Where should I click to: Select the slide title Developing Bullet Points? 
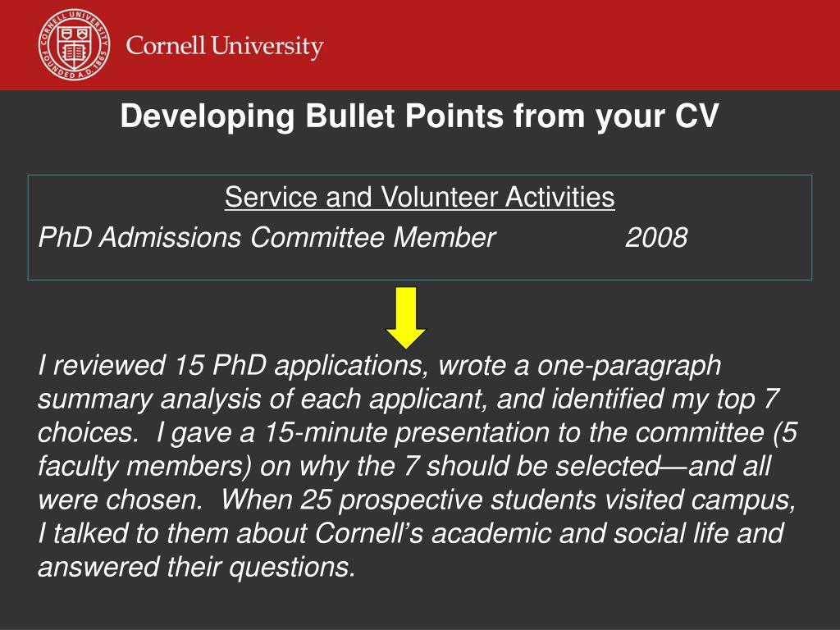(x=419, y=116)
